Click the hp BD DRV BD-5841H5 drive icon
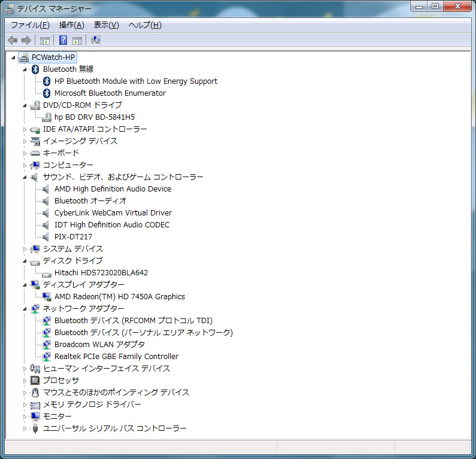 point(47,117)
